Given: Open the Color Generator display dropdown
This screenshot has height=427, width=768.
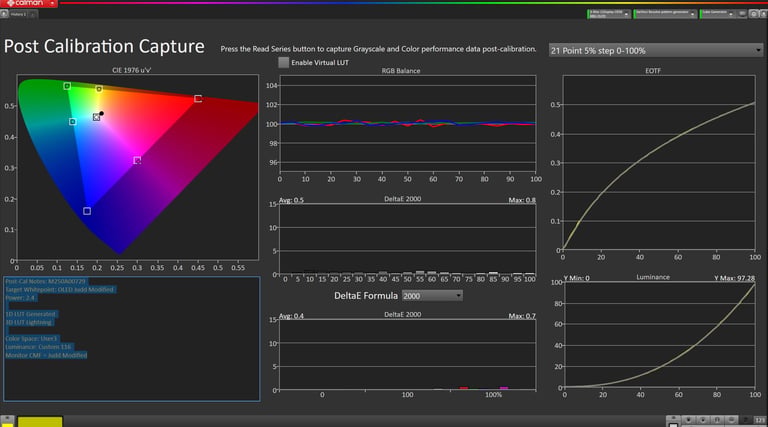Looking at the screenshot, I should (x=717, y=14).
